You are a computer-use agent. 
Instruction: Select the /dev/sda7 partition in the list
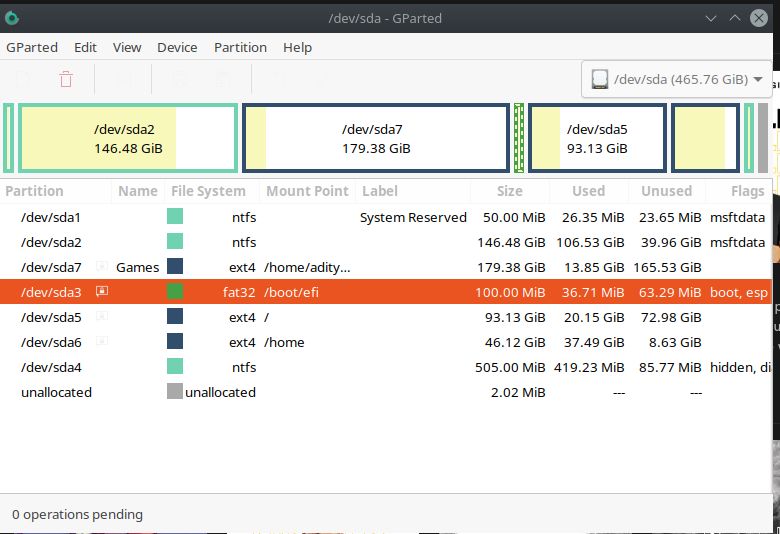[x=51, y=267]
